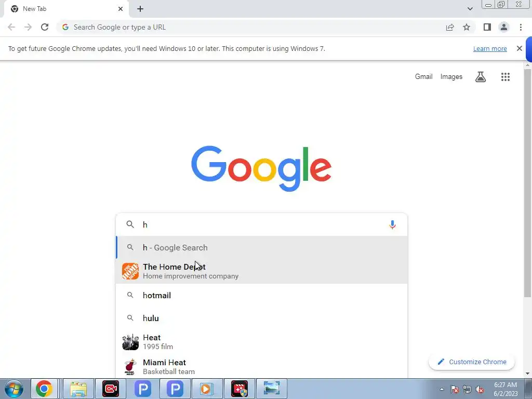Click the magnifier icon in the search box
The height and width of the screenshot is (399, 532).
click(130, 224)
